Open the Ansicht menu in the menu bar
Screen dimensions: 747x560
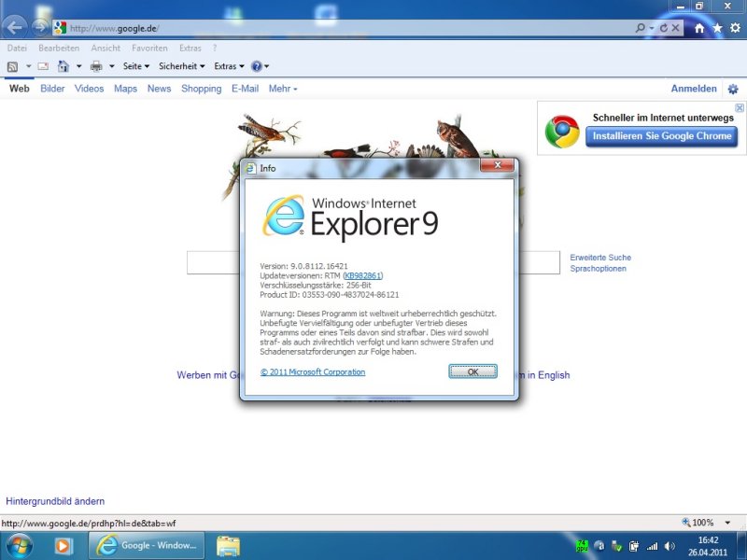click(x=106, y=48)
